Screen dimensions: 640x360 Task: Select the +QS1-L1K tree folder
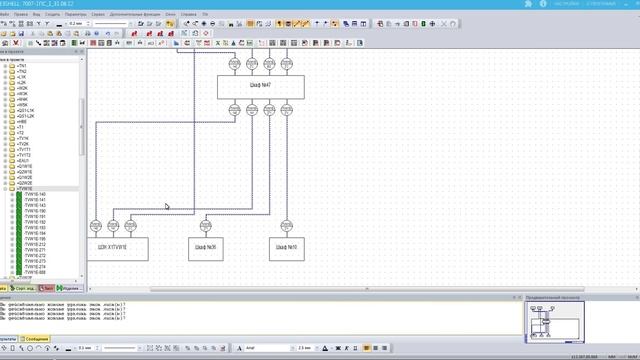point(25,111)
